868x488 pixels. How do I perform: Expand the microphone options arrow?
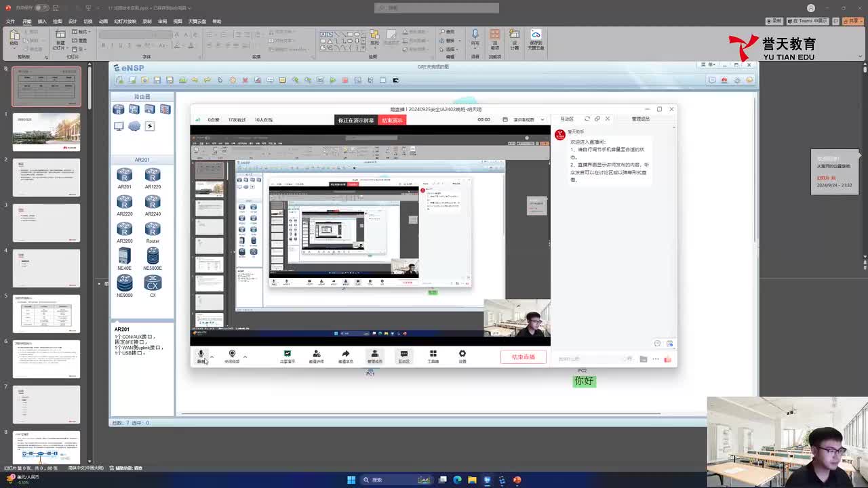[212, 356]
